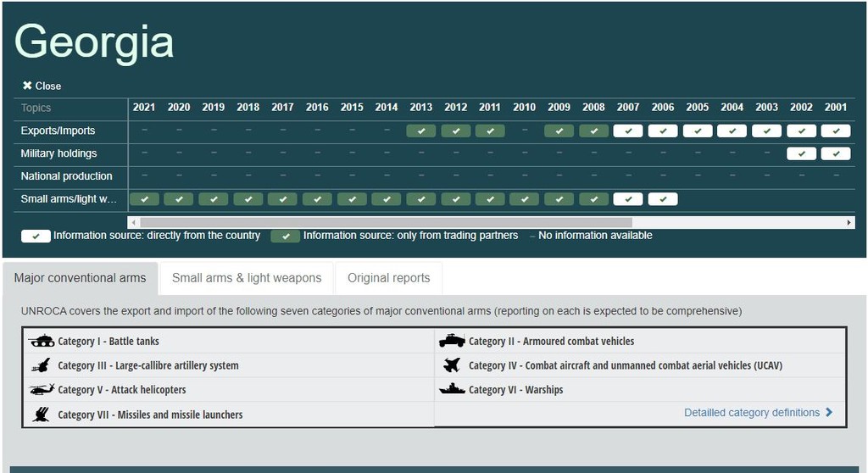Select Small arms checkmark for 2008

594,199
